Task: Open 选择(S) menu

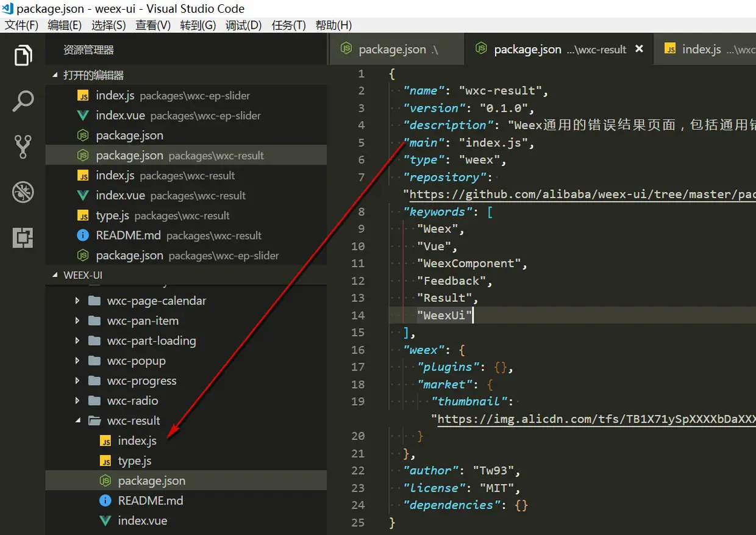Action: click(109, 25)
